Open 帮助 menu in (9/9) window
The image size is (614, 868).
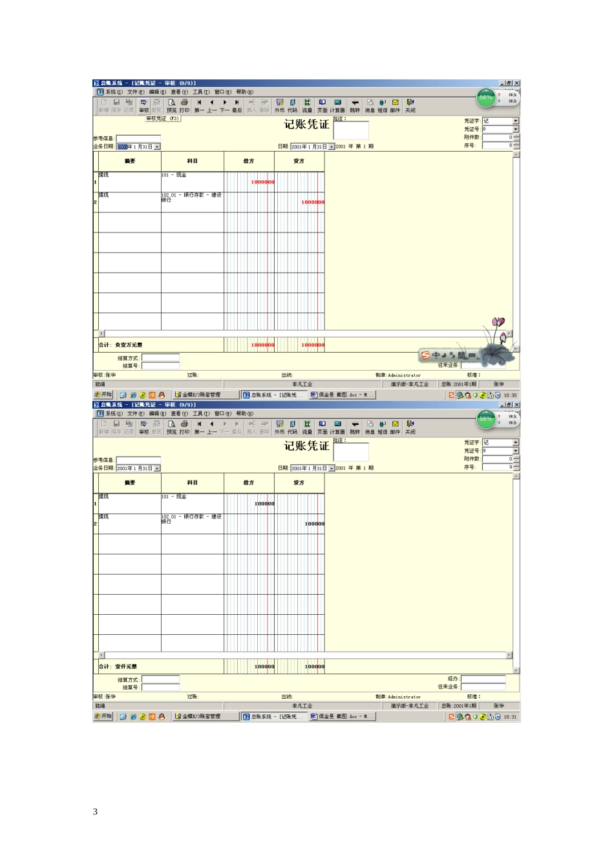[244, 414]
